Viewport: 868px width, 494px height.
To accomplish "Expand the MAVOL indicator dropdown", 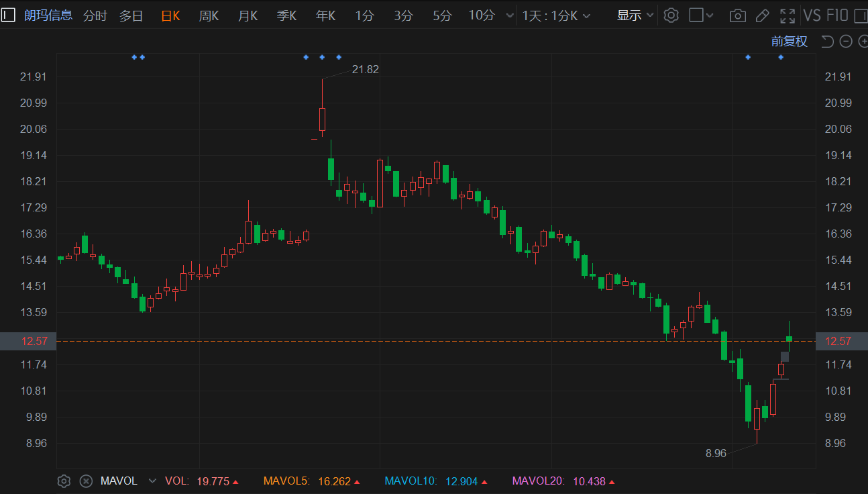I will point(152,481).
